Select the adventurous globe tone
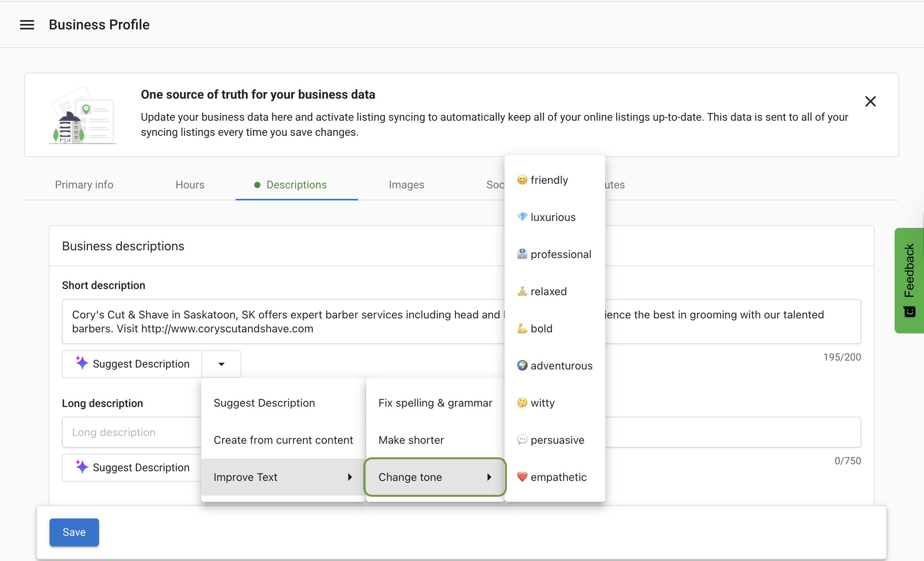Viewport: 924px width, 561px height. click(x=561, y=366)
